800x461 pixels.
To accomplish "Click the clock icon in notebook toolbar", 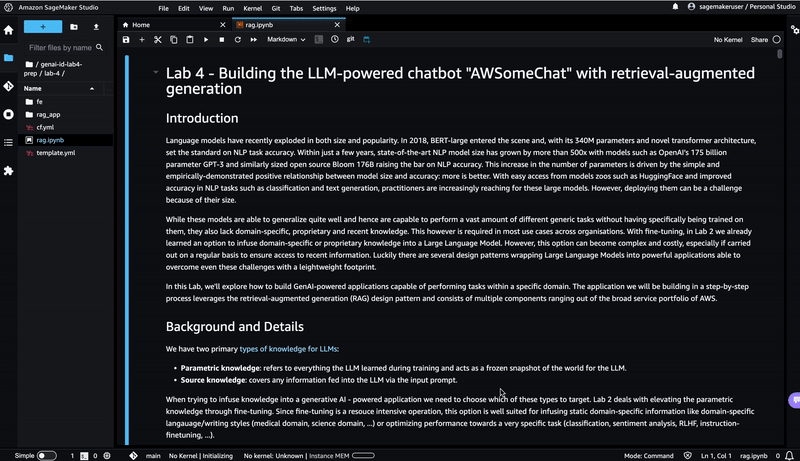I will (x=335, y=39).
